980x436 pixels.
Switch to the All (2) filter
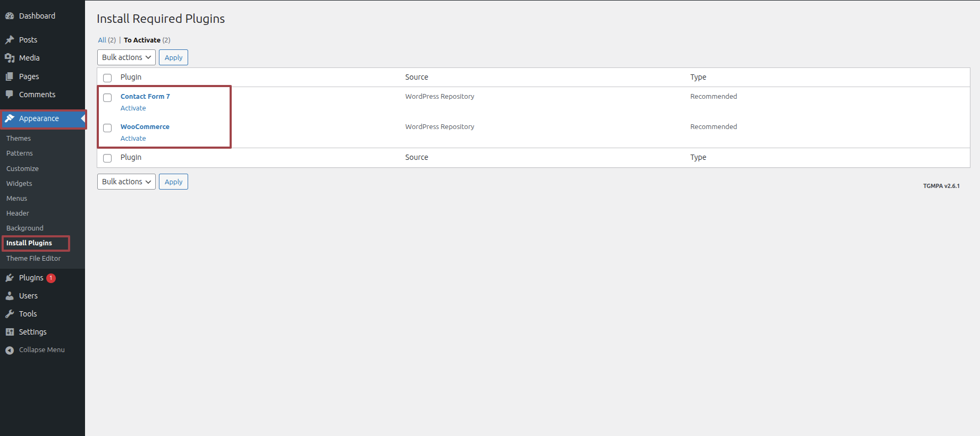(x=107, y=40)
